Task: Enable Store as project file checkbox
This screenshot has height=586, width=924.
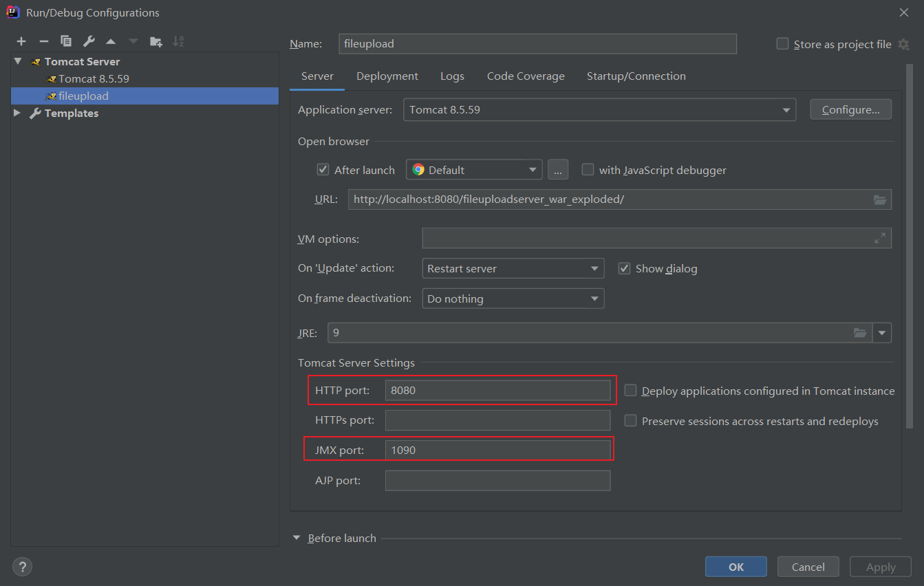Action: coord(782,44)
